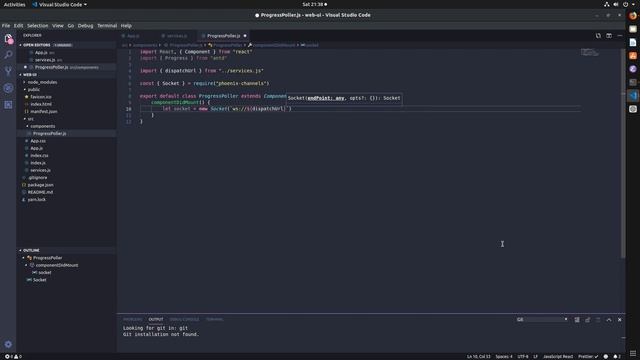Click the editor vertical scrollbar
This screenshot has height=360, width=640.
point(623,153)
